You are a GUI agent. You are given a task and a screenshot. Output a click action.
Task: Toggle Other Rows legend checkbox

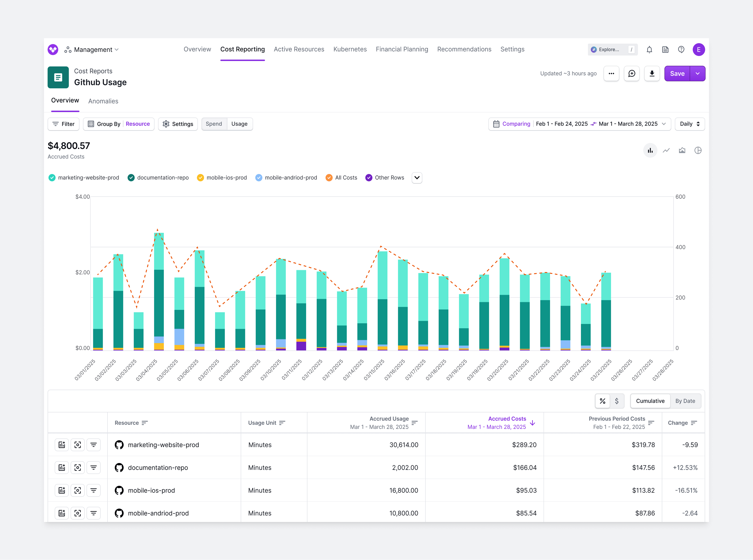369,178
